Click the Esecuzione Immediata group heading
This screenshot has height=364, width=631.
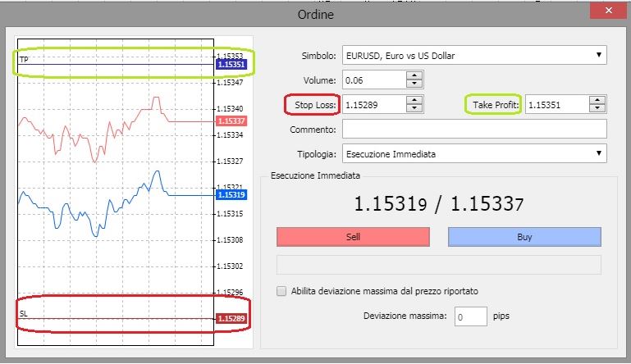tap(315, 175)
